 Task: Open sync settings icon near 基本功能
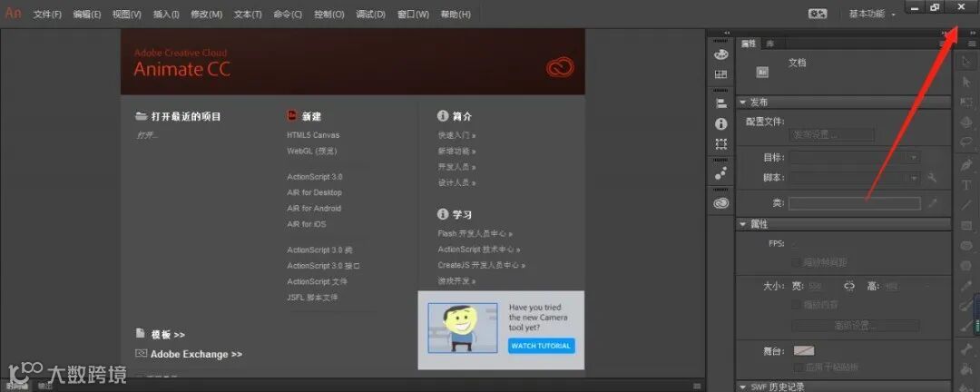[818, 14]
